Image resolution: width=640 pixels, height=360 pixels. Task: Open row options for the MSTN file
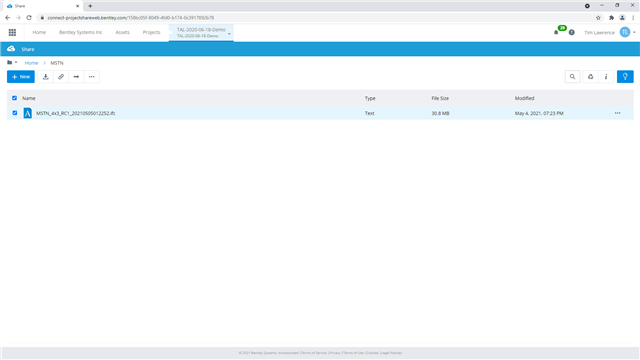click(x=618, y=113)
